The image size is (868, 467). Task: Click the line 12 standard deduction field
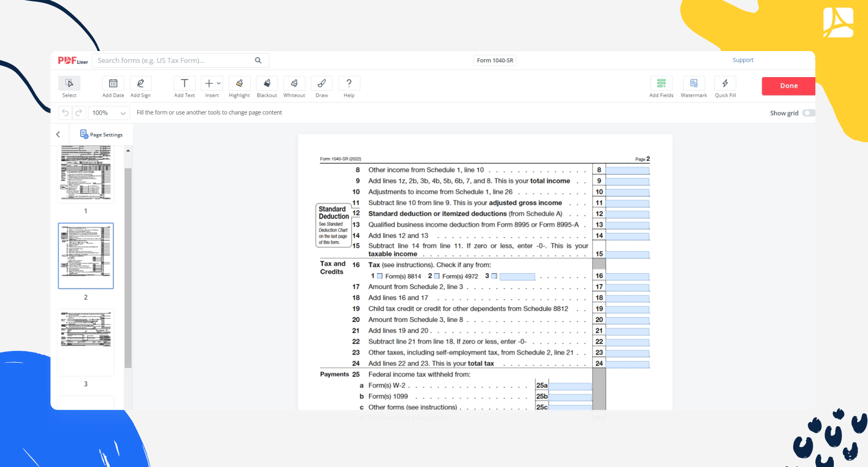(x=627, y=214)
